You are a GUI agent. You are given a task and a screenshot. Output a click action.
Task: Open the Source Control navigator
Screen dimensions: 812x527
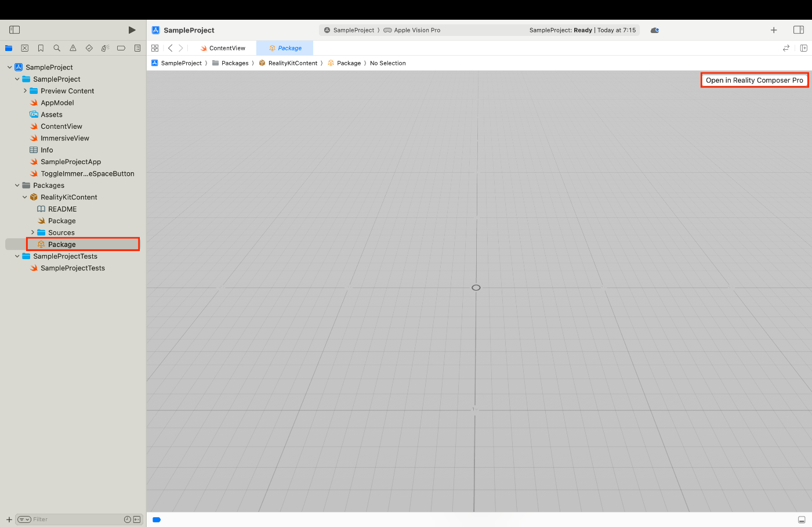pos(24,48)
